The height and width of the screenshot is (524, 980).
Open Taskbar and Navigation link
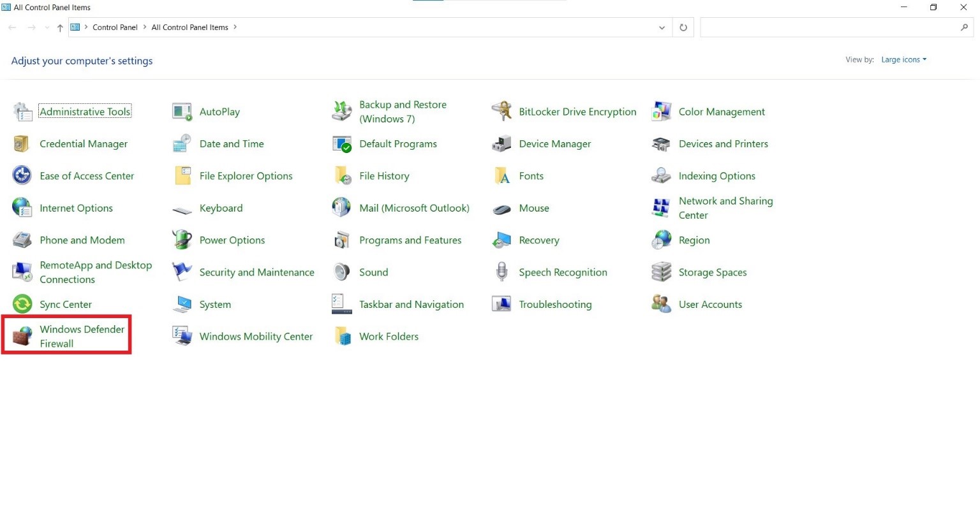tap(412, 305)
